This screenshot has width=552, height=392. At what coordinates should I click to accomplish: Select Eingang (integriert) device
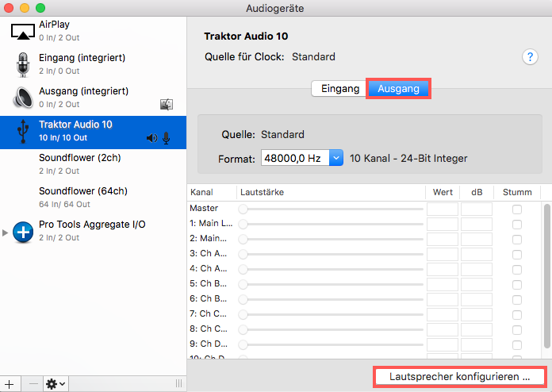click(93, 64)
